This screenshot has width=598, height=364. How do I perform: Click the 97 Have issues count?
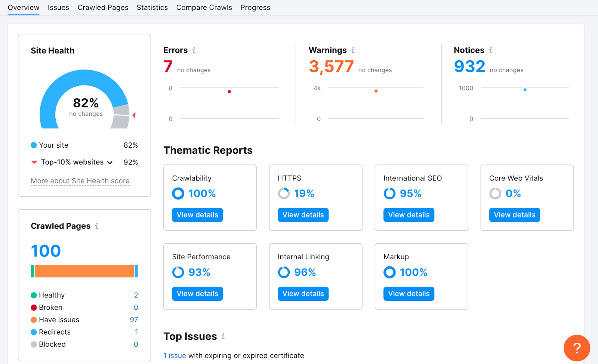coord(134,320)
